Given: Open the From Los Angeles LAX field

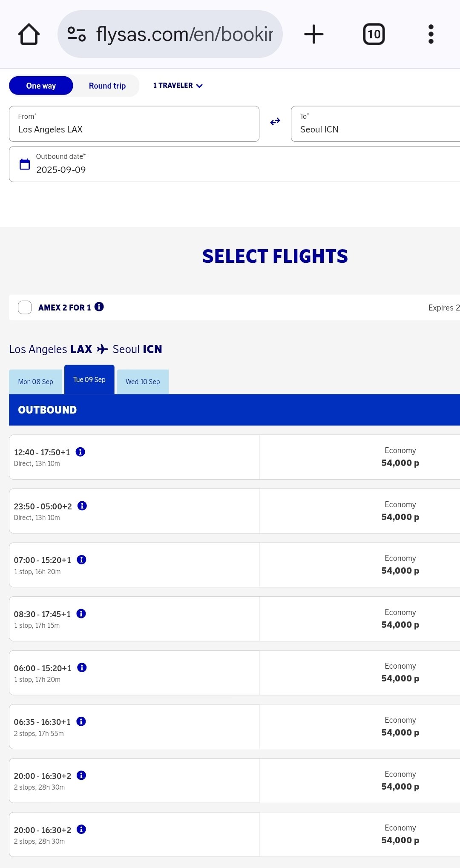Looking at the screenshot, I should tap(134, 124).
